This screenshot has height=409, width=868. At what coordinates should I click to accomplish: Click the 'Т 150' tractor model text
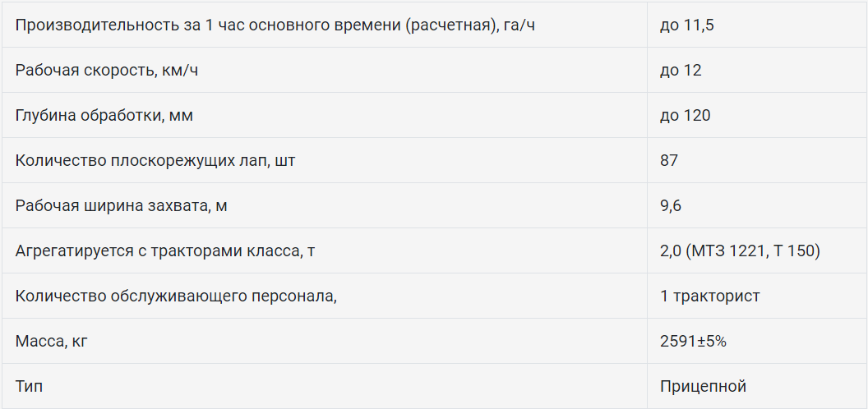794,250
